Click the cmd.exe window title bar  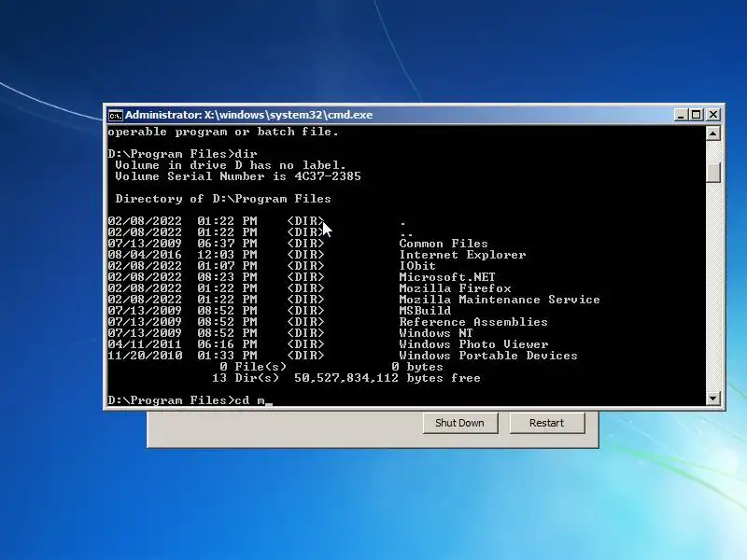pyautogui.click(x=390, y=115)
